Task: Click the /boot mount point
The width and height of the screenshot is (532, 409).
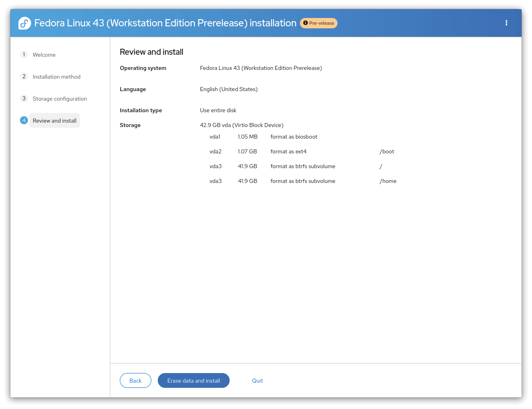Action: [x=387, y=151]
